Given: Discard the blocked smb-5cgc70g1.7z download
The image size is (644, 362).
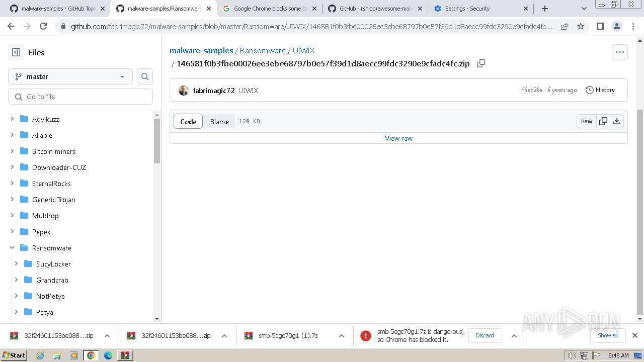Looking at the screenshot, I should (x=485, y=335).
